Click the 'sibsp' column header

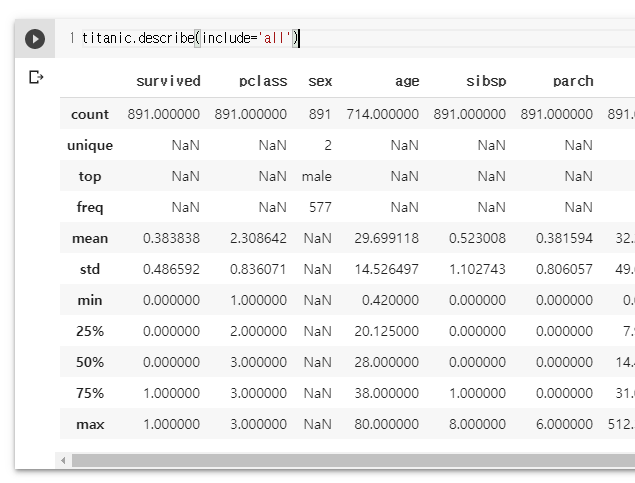(x=486, y=81)
